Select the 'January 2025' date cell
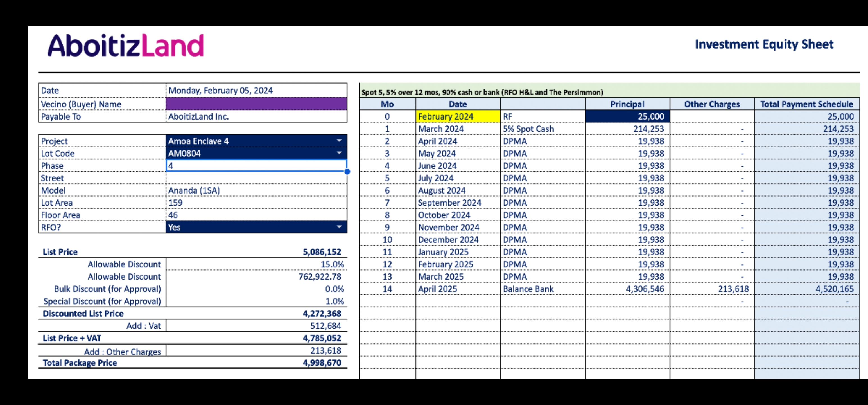 458,252
